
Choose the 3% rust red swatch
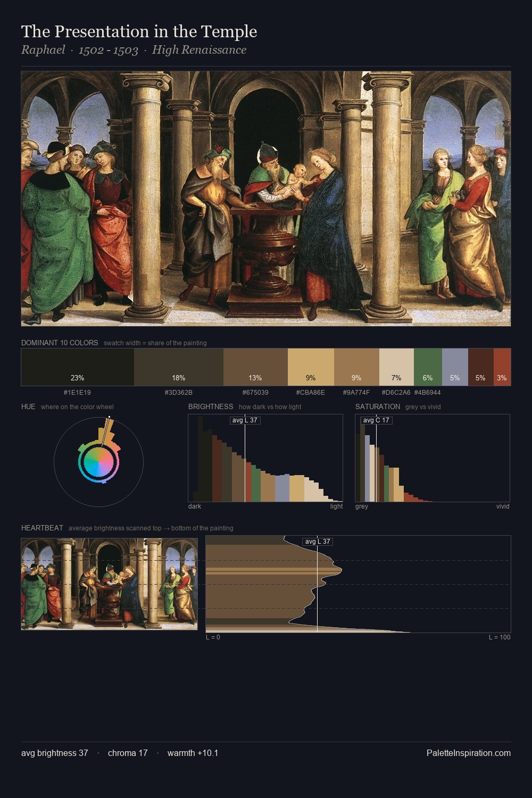(502, 367)
